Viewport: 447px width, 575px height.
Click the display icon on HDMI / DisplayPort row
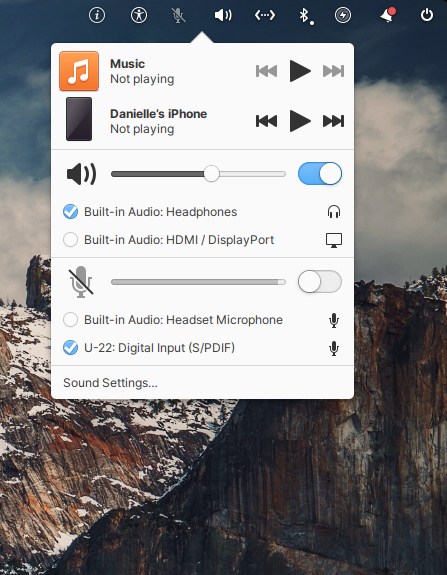pyautogui.click(x=334, y=240)
